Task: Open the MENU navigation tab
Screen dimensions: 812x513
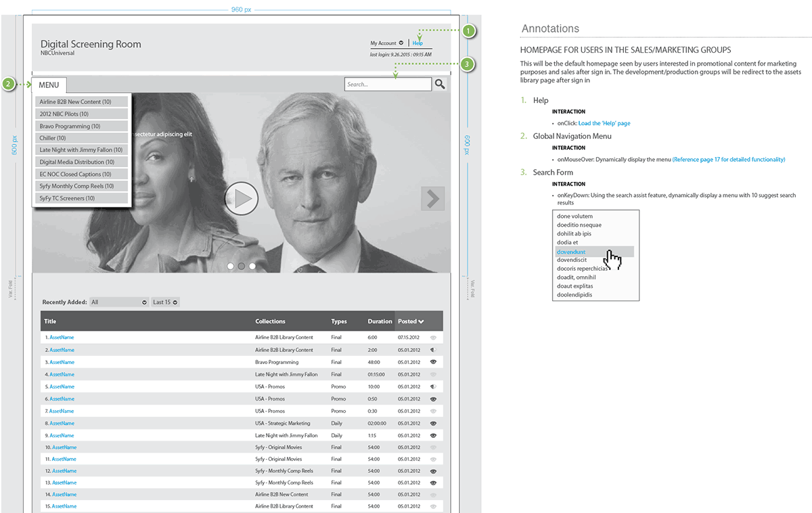Action: pyautogui.click(x=49, y=85)
